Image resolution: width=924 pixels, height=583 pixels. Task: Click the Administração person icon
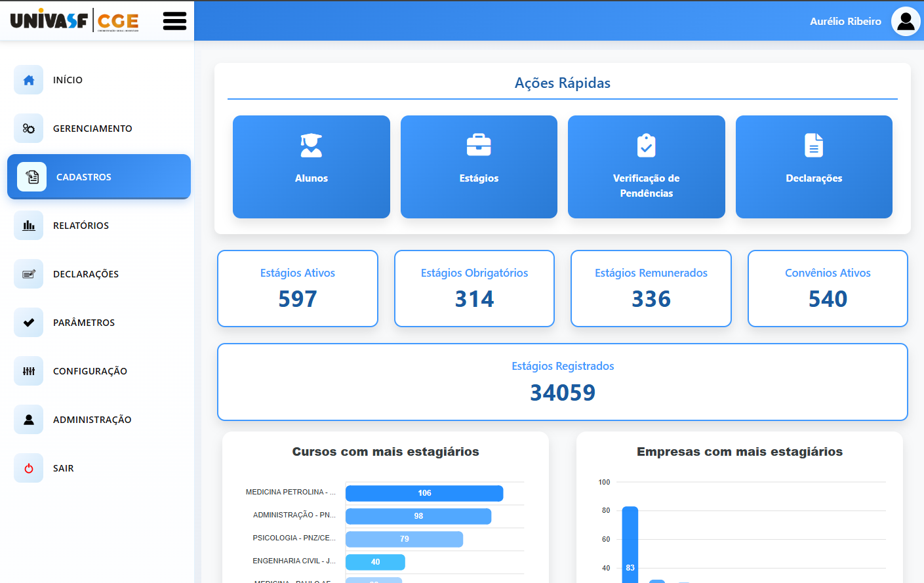(x=29, y=420)
